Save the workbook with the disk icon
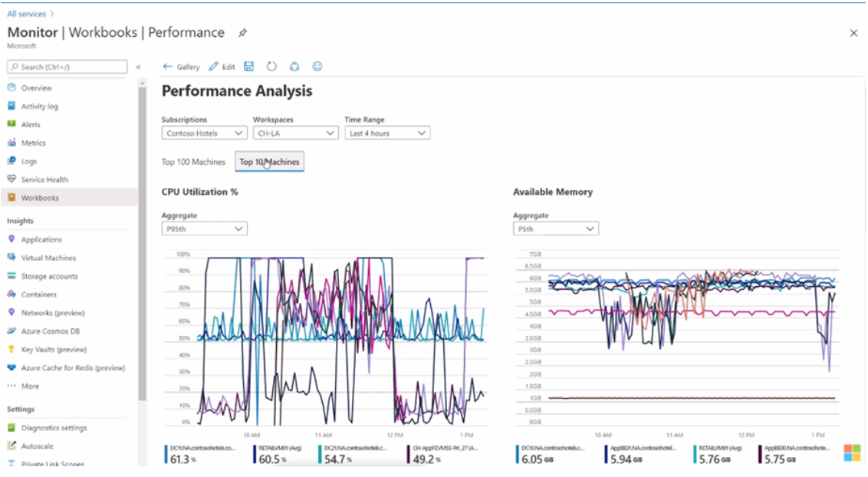Image resolution: width=868 pixels, height=477 pixels. coord(249,67)
